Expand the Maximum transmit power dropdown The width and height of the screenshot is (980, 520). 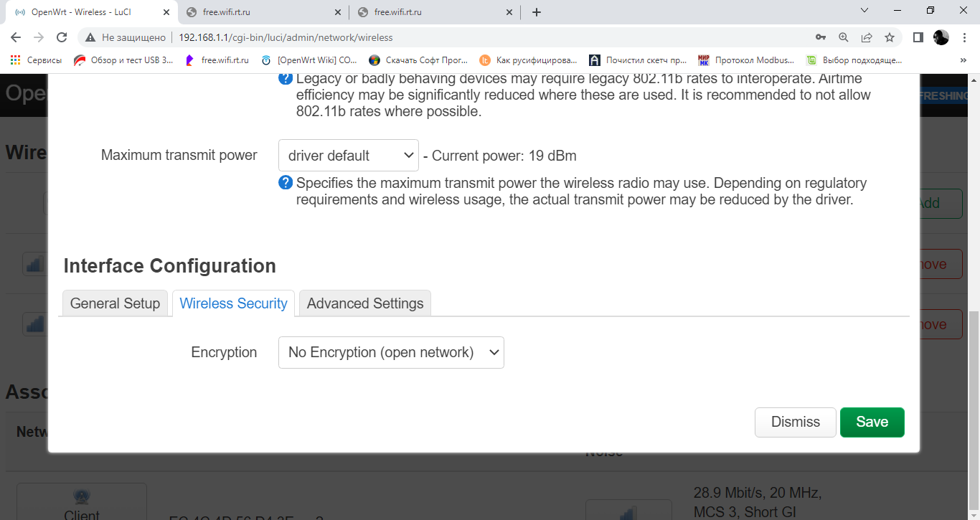349,156
